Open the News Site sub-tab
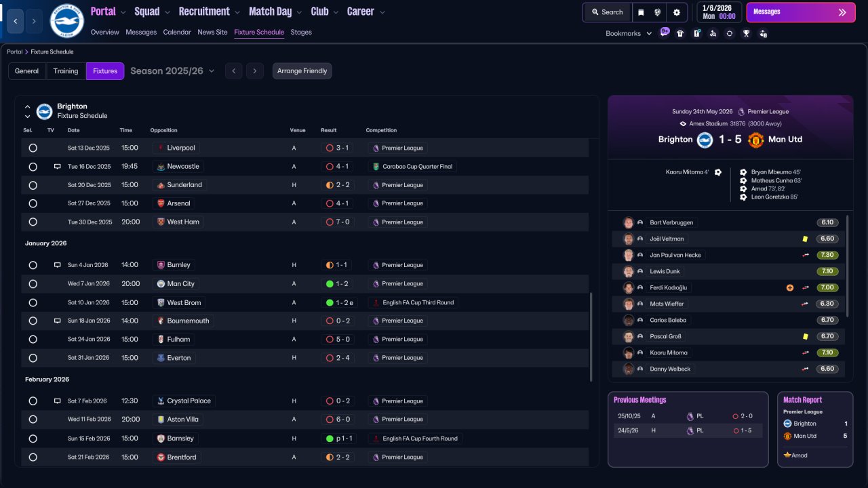Screen dimensions: 868x488 point(212,32)
